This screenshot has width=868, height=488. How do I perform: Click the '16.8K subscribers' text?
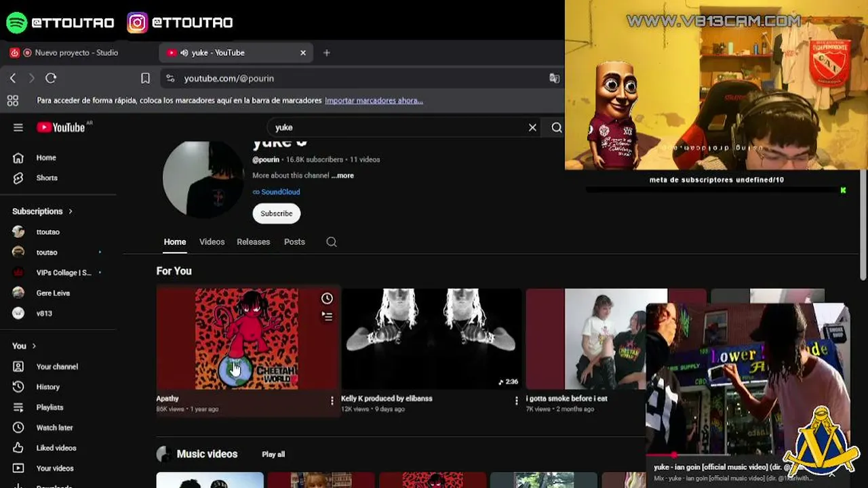tap(315, 160)
